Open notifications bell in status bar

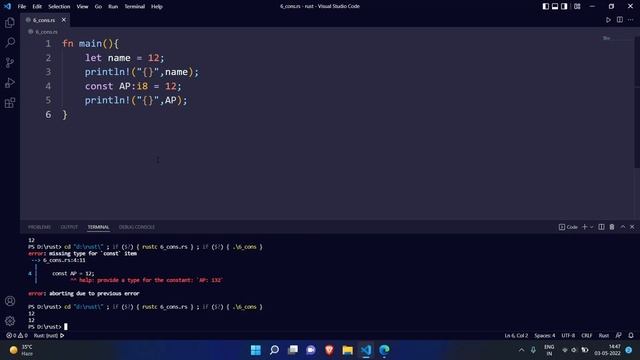[631, 336]
